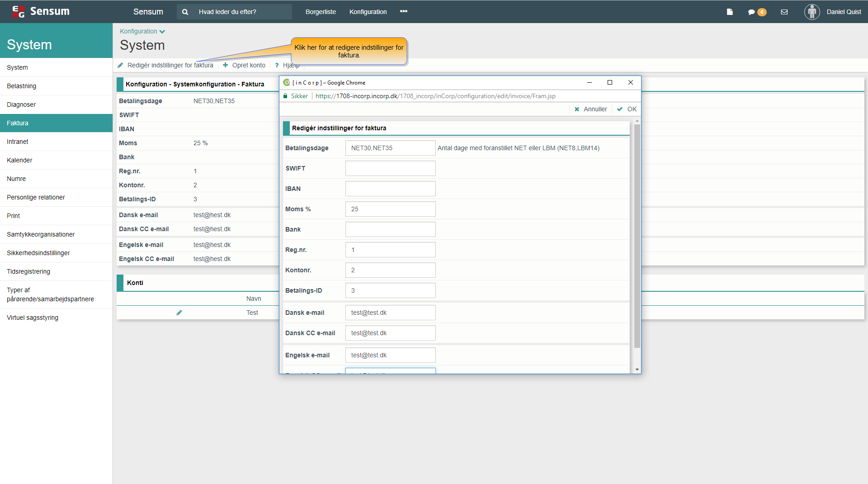Select Belastning in the left sidebar
This screenshot has width=868, height=484.
[x=21, y=86]
